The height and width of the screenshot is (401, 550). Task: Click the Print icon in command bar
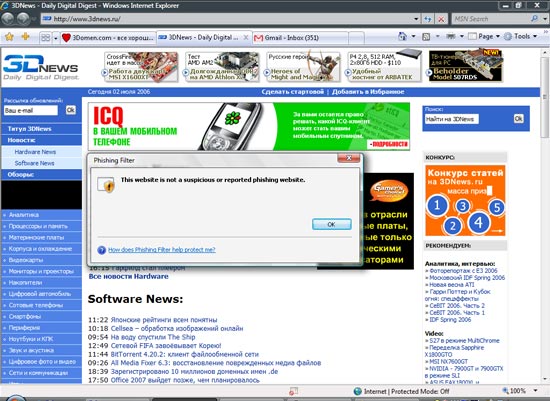click(450, 36)
